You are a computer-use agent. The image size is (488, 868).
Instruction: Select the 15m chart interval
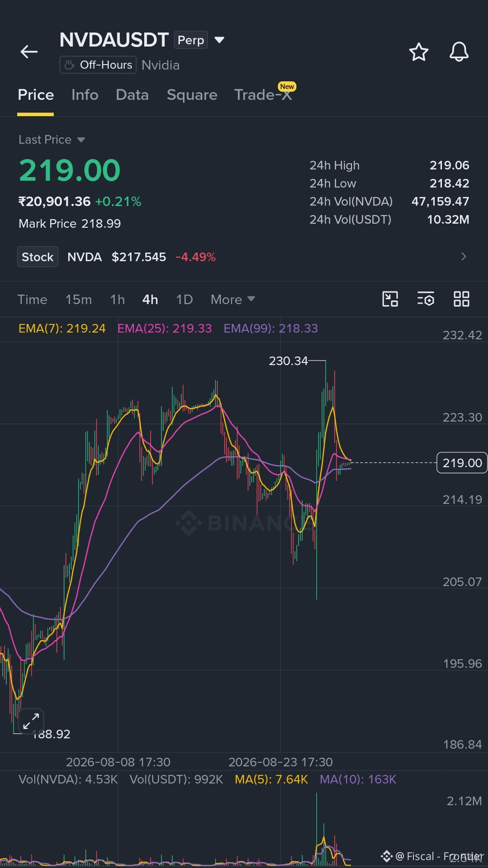(79, 299)
